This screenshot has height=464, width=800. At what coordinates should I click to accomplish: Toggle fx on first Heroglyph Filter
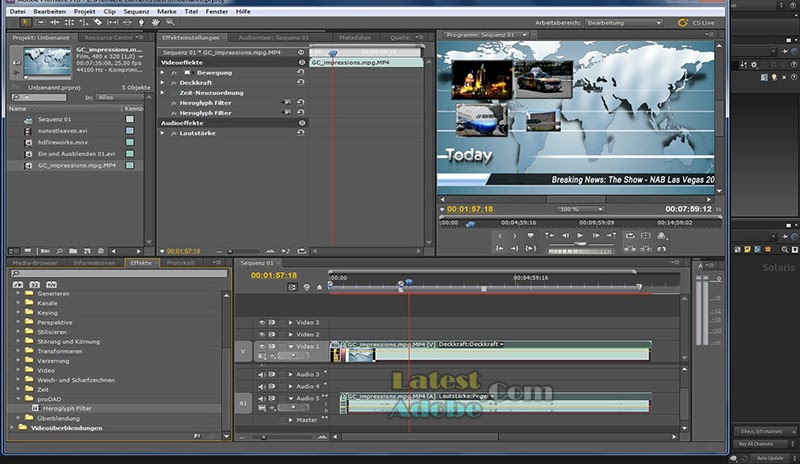click(173, 103)
